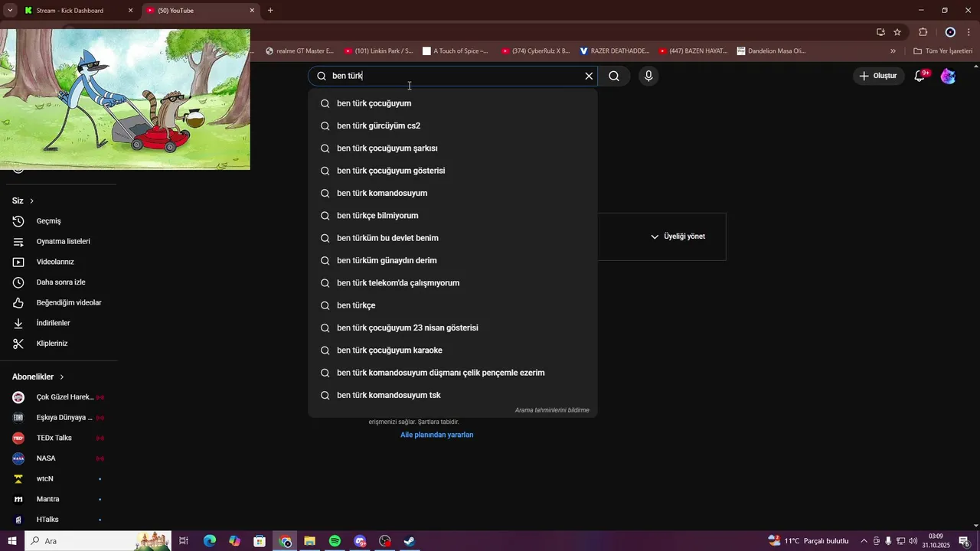Clear the YouTube search box with X
Viewport: 980px width, 551px height.
click(589, 76)
